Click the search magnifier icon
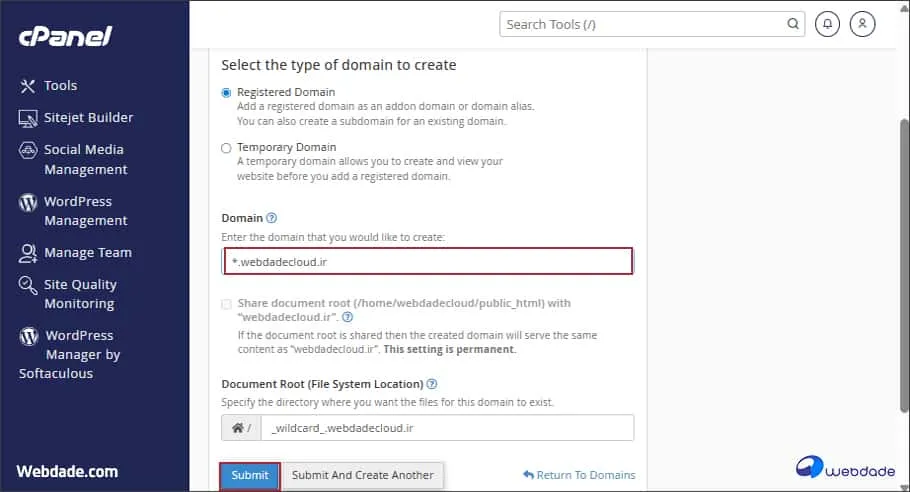This screenshot has width=910, height=492. [x=793, y=24]
